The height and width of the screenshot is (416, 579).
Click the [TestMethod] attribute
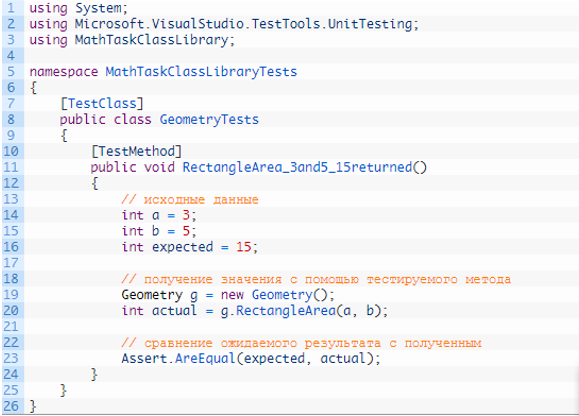(136, 151)
